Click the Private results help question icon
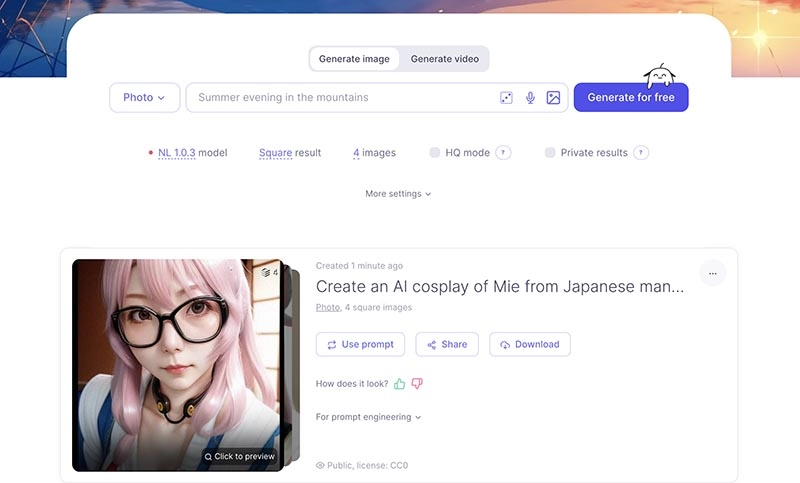Image resolution: width=800 pixels, height=483 pixels. point(641,153)
